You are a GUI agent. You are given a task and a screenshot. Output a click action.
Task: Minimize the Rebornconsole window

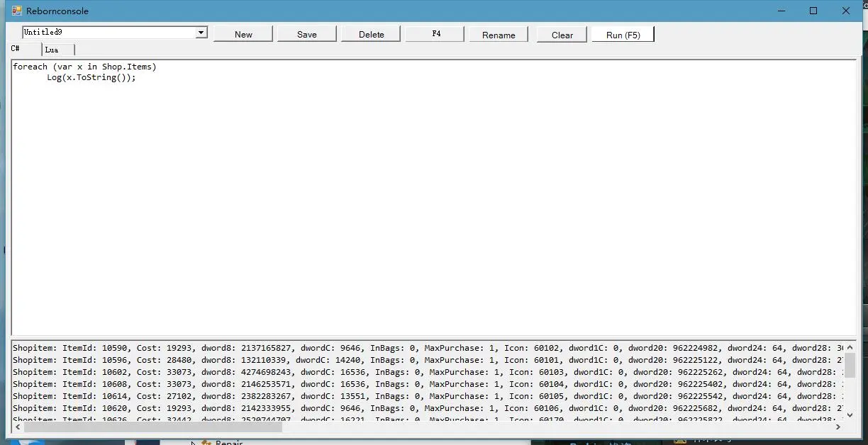(x=781, y=11)
